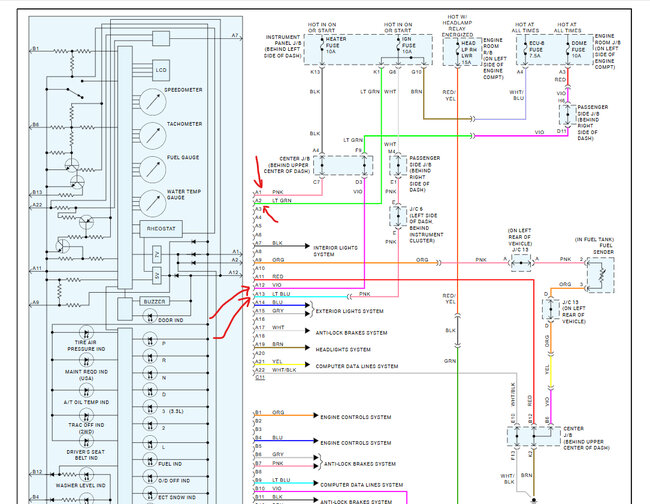The image size is (650, 504).
Task: Click the CENTER J/B label beside pin C7
Action: [287, 165]
